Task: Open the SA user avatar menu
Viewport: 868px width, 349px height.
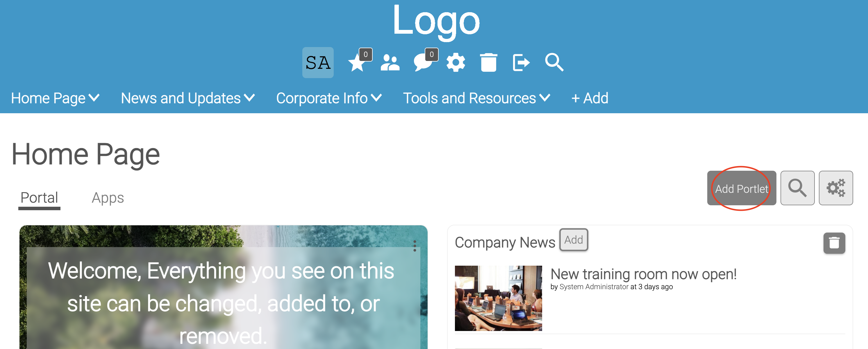Action: [318, 63]
